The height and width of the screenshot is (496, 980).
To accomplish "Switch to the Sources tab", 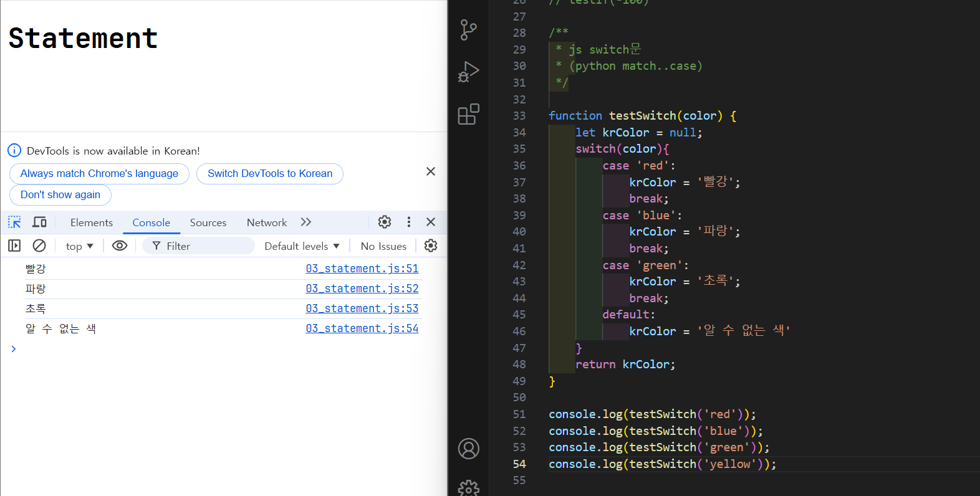I will (208, 222).
